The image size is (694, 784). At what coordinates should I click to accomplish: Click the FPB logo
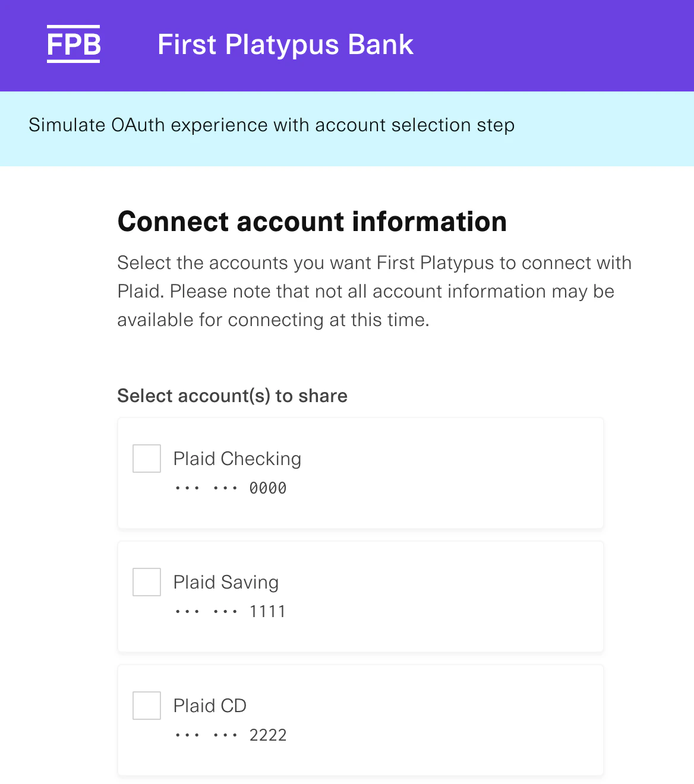(74, 45)
